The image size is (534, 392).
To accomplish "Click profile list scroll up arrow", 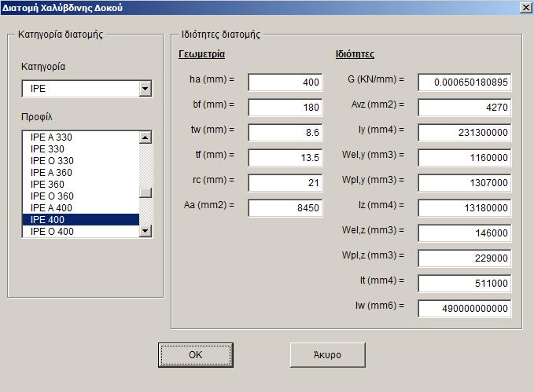I will pos(145,137).
